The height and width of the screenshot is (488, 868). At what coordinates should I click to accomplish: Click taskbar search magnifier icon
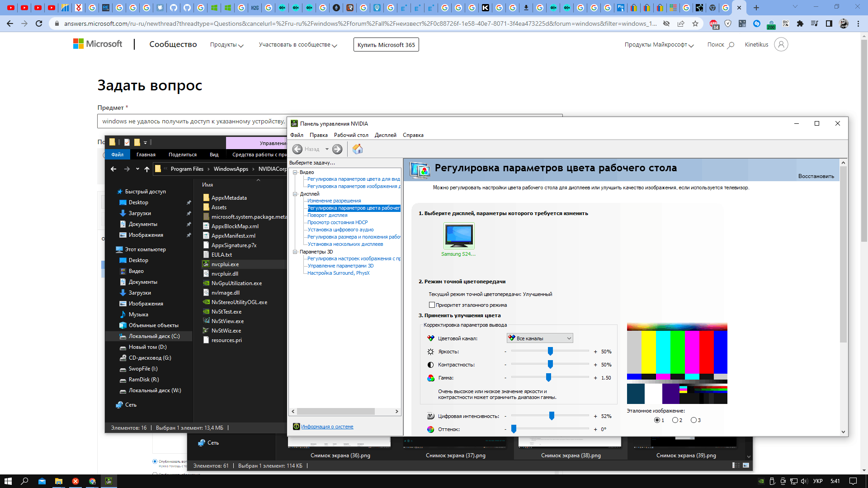[x=24, y=481]
